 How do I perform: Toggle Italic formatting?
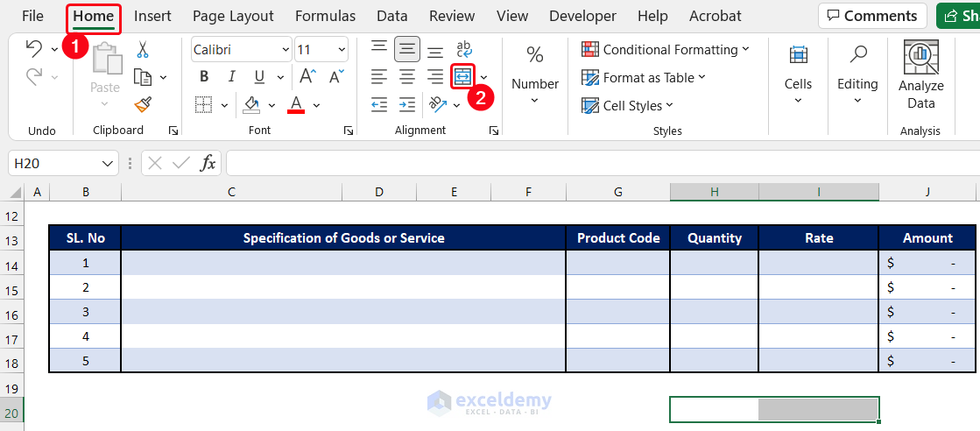[231, 77]
